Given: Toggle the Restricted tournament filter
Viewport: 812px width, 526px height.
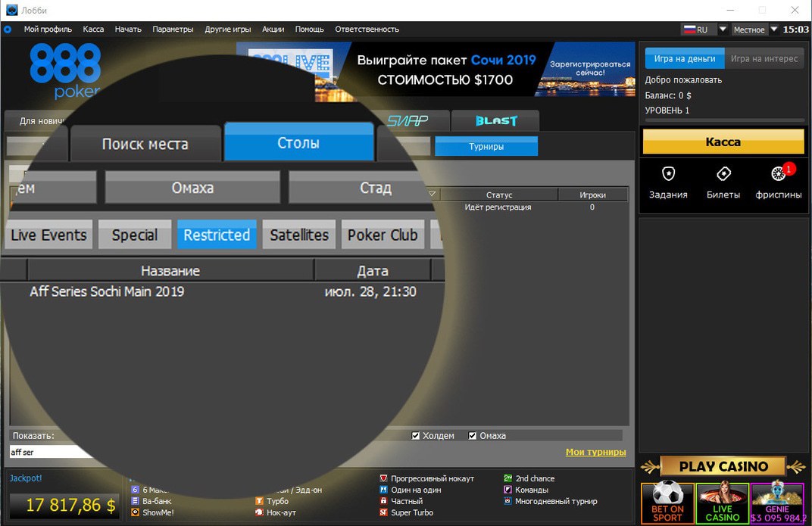Looking at the screenshot, I should tap(217, 235).
